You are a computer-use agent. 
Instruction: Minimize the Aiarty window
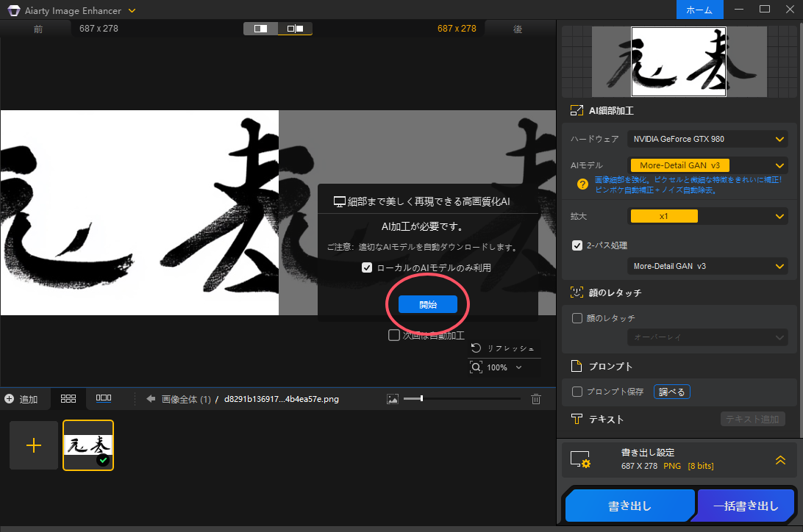738,10
